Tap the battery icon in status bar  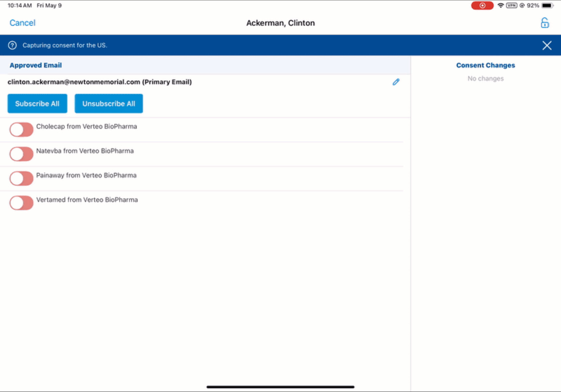coord(547,6)
